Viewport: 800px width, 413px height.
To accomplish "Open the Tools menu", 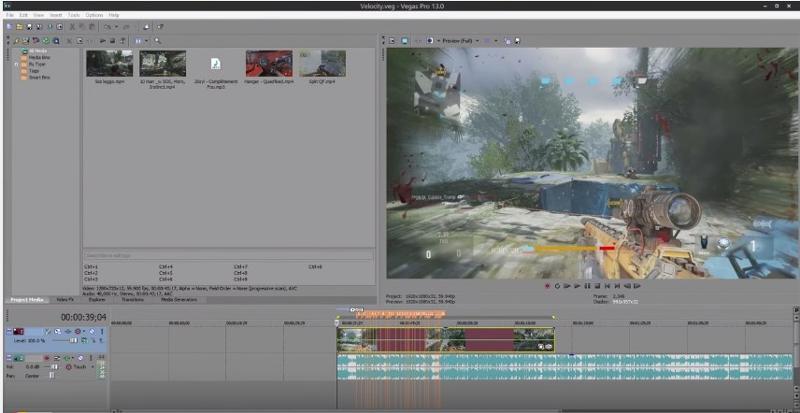I will tap(74, 15).
